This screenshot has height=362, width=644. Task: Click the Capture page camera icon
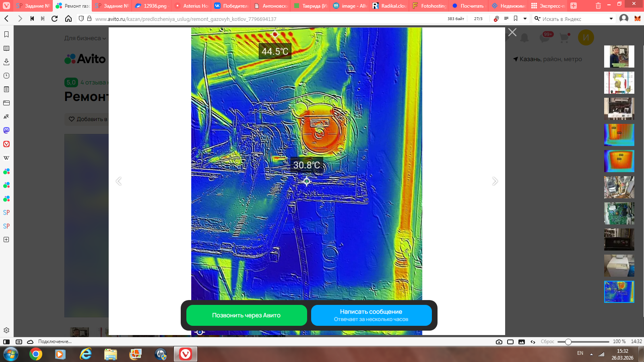(x=499, y=342)
